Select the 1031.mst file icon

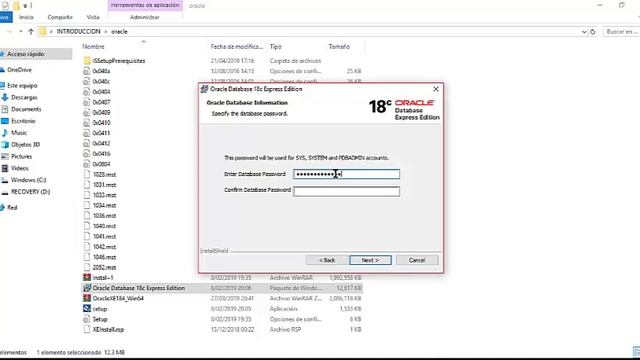[87, 185]
